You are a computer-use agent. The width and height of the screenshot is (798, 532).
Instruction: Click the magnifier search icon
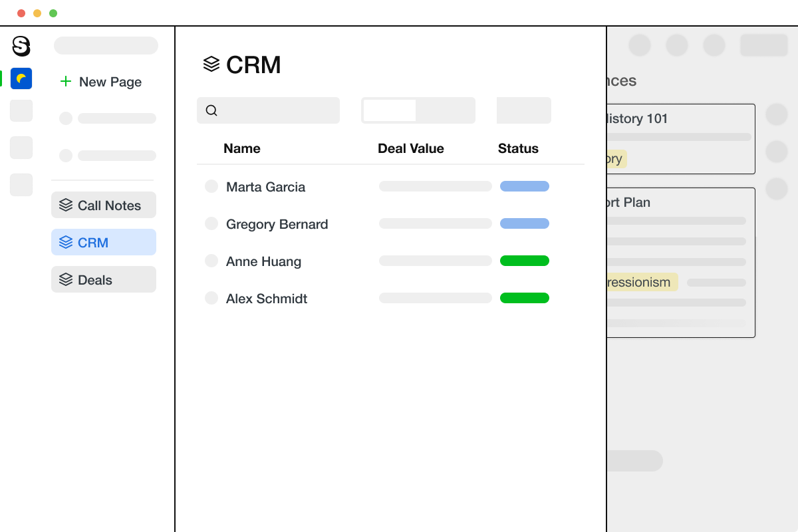tap(211, 110)
